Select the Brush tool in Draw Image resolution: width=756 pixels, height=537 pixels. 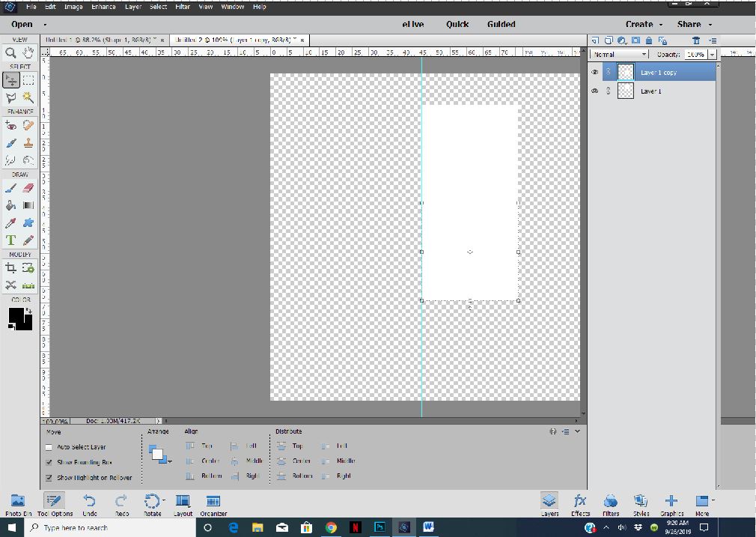(x=10, y=188)
